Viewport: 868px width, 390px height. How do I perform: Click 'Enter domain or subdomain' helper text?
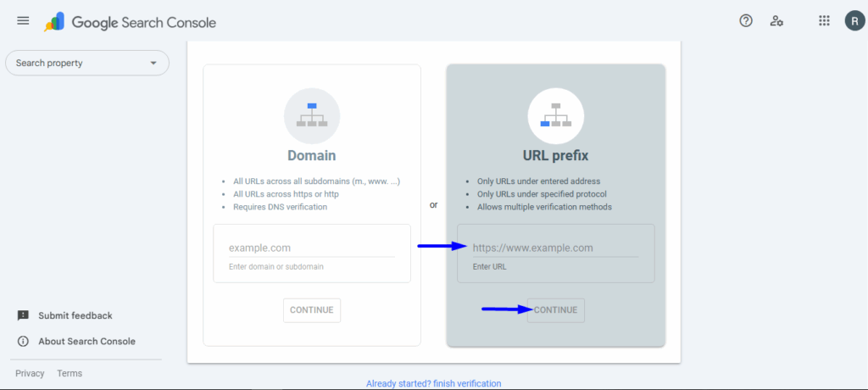pos(276,266)
